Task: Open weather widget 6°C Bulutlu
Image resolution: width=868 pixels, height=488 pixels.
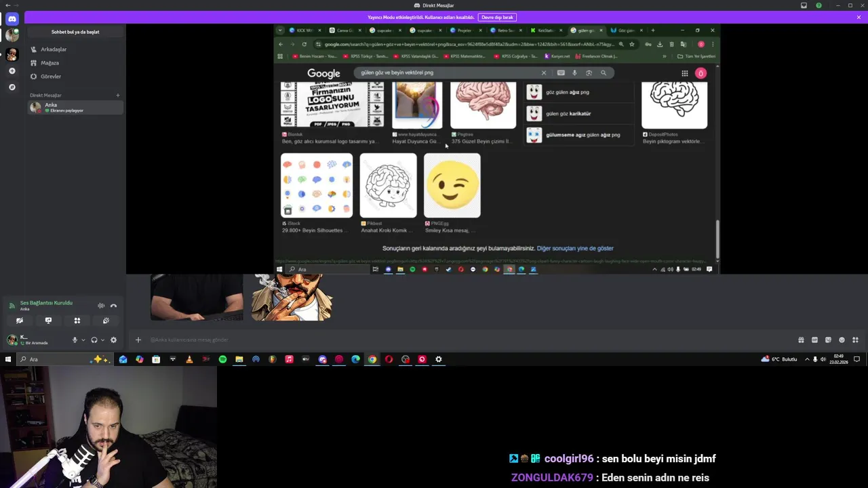Action: pyautogui.click(x=780, y=359)
